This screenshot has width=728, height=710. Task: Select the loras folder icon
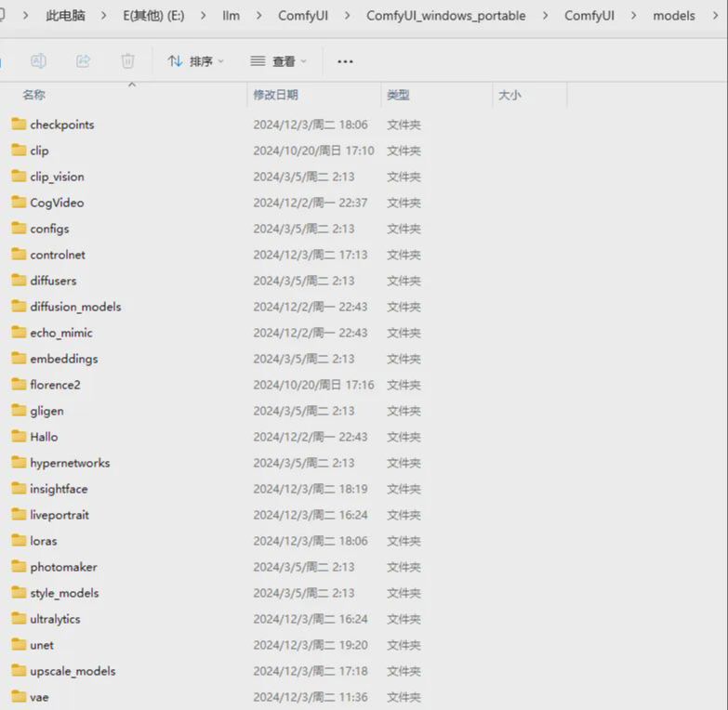click(x=19, y=540)
